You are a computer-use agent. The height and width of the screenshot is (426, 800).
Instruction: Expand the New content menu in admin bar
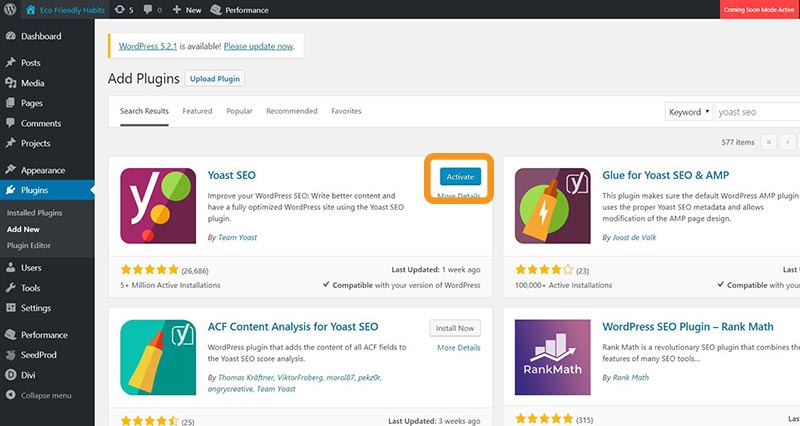click(x=187, y=10)
